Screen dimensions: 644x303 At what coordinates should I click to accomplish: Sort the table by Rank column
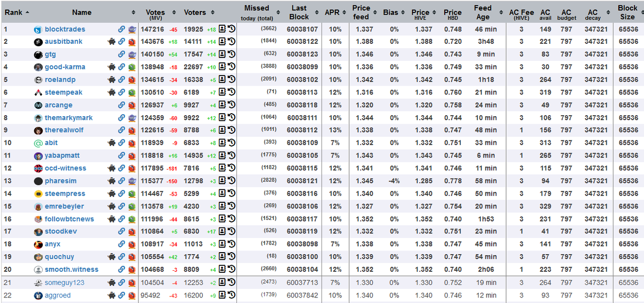17,12
